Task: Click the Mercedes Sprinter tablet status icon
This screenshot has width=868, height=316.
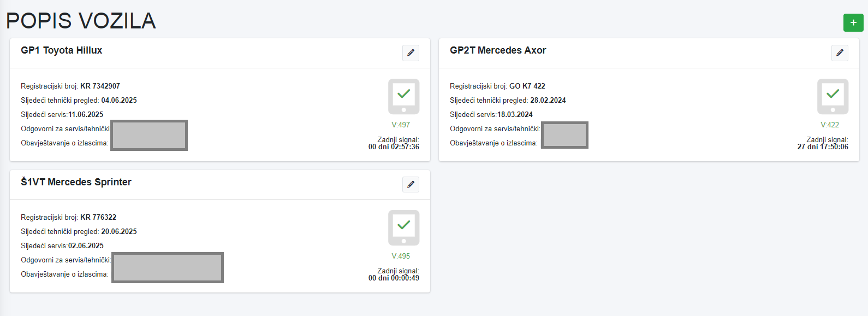Action: click(403, 227)
